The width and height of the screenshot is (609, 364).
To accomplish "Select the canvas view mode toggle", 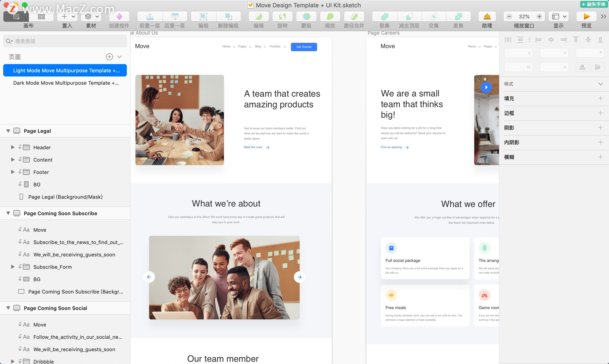I will [16, 16].
